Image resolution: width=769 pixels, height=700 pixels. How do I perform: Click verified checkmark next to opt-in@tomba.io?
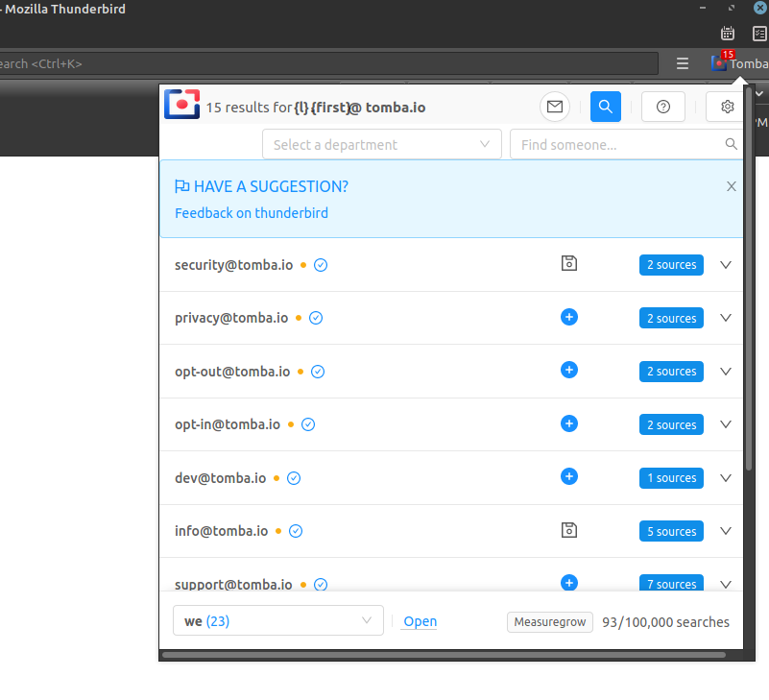(308, 424)
